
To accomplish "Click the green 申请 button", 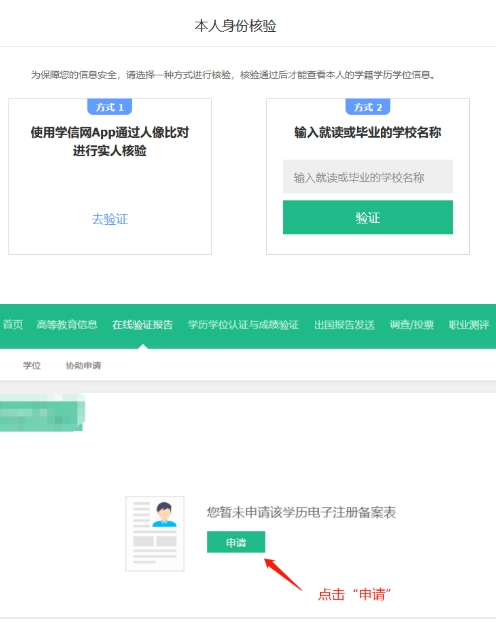I will pos(236,542).
